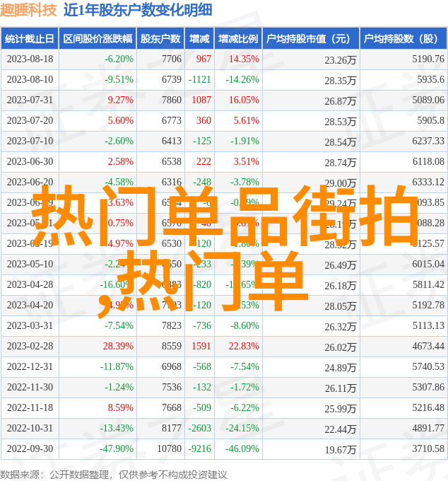Click the -47.90% price change value
The height and width of the screenshot is (481, 448).
click(x=117, y=449)
